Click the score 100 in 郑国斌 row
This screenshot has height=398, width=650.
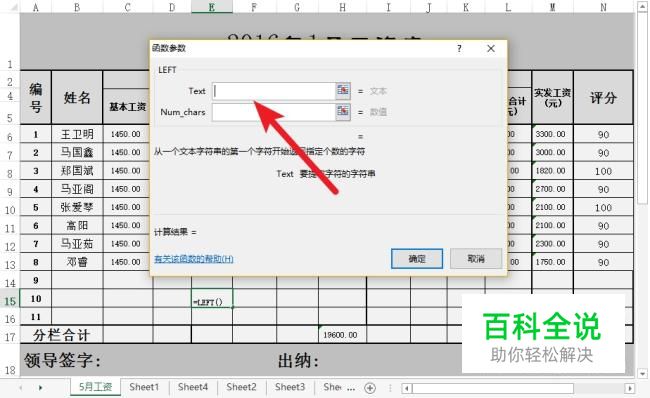pos(603,171)
